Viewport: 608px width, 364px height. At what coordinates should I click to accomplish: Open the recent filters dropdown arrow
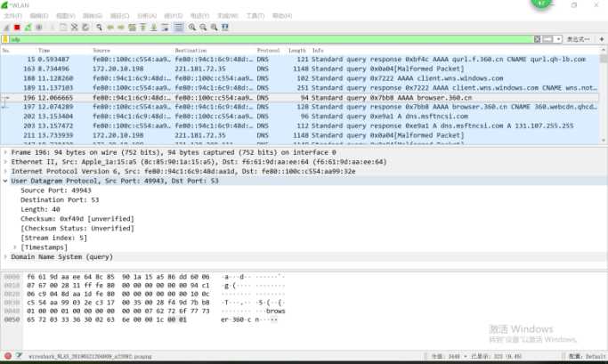click(x=558, y=39)
